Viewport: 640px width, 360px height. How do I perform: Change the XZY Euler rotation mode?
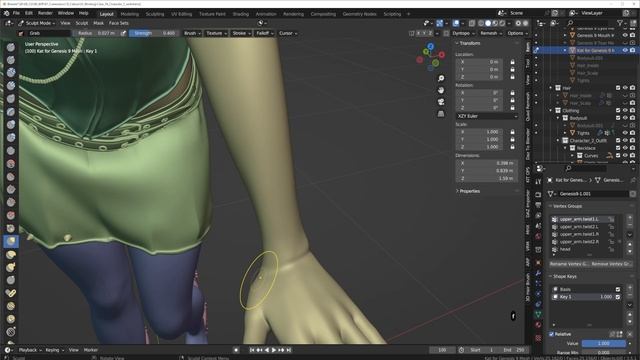coord(487,116)
